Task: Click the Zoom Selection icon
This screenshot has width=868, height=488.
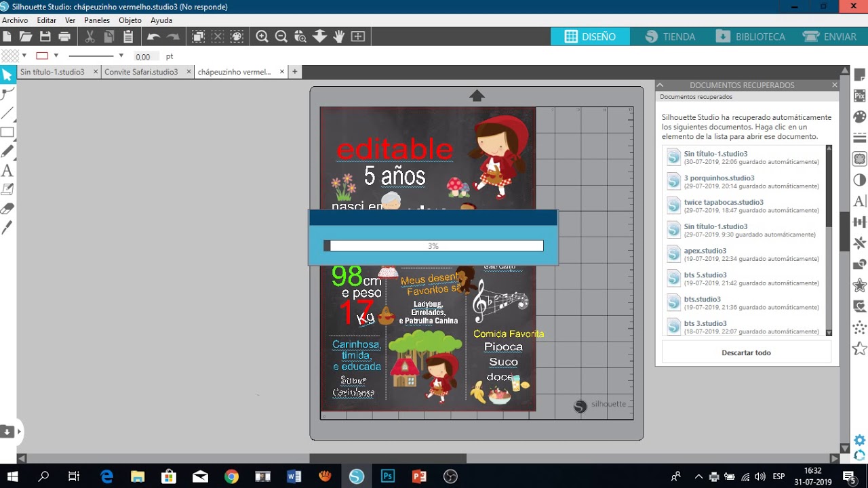Action: tap(300, 37)
